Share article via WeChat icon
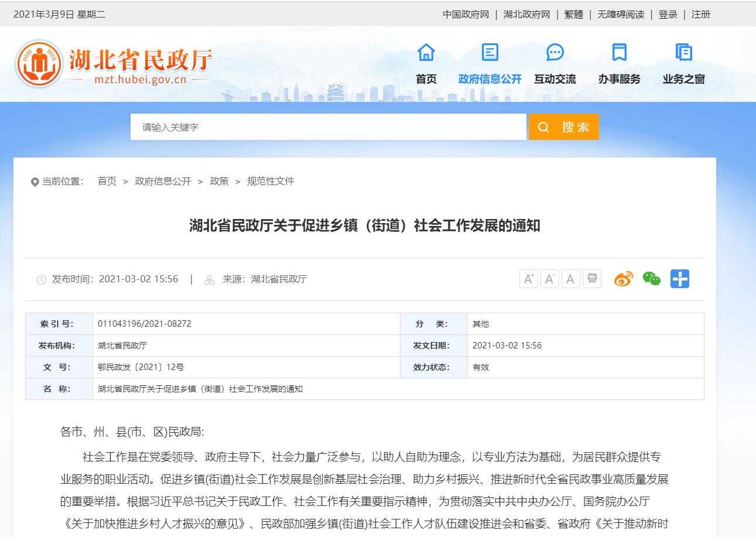This screenshot has width=756, height=537. (x=651, y=279)
